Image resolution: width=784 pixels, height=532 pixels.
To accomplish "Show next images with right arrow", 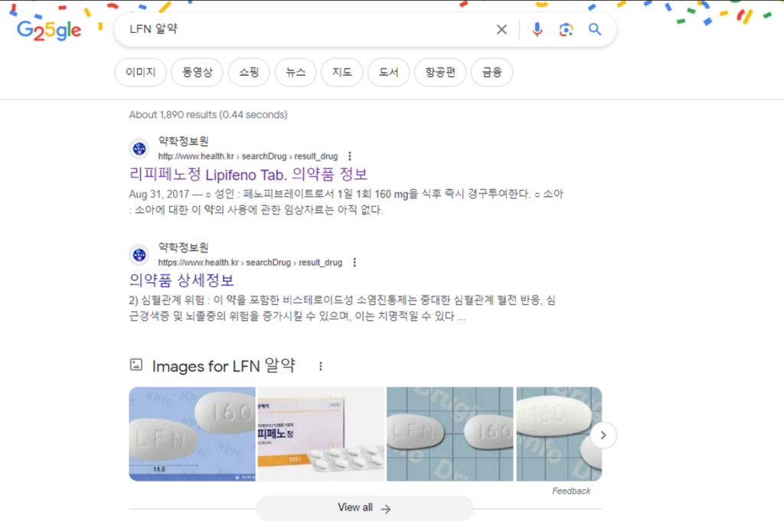I will 603,435.
